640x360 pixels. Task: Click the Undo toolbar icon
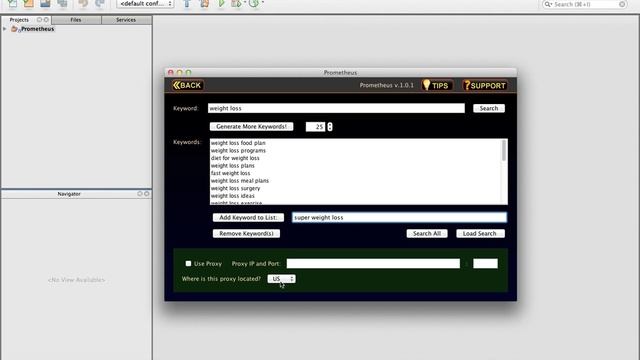pos(83,4)
